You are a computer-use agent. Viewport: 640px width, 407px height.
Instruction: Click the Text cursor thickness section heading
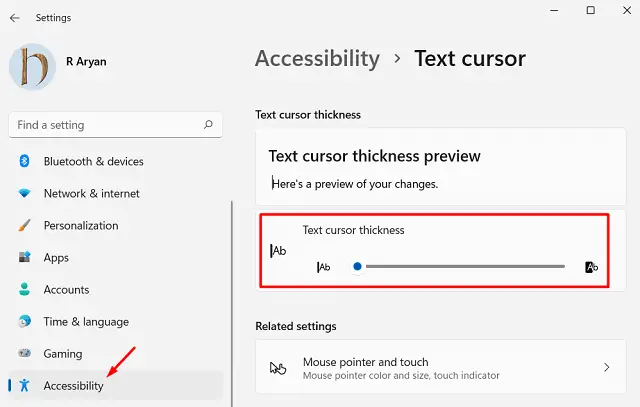pos(308,115)
